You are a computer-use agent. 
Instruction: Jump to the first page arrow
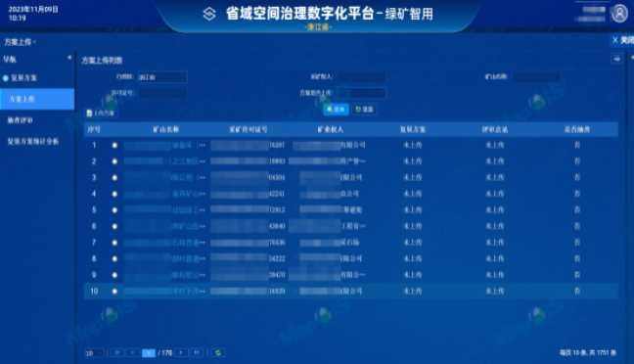[117, 352]
